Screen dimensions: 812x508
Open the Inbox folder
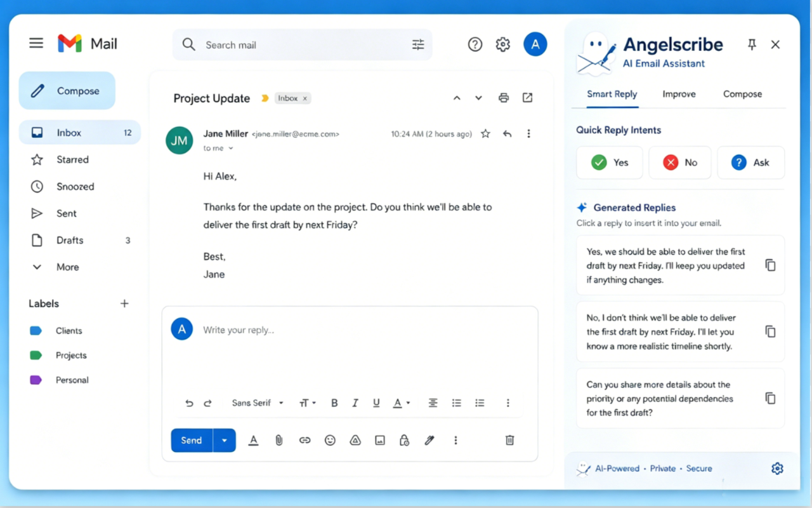(x=80, y=133)
